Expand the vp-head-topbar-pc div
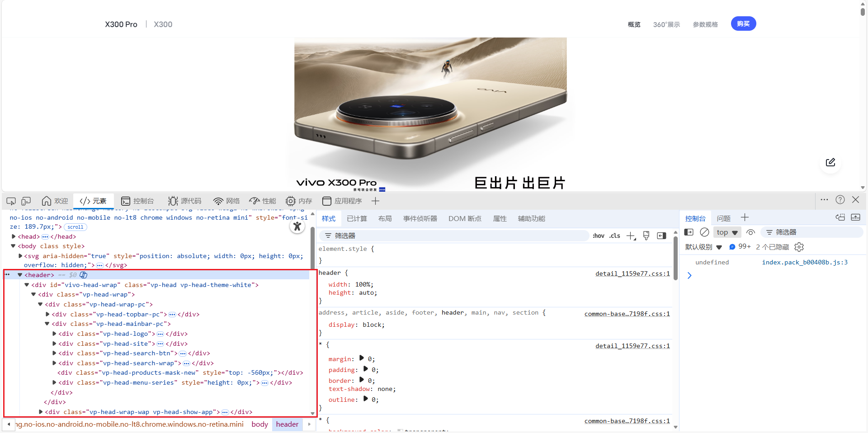The image size is (868, 433). click(x=47, y=314)
